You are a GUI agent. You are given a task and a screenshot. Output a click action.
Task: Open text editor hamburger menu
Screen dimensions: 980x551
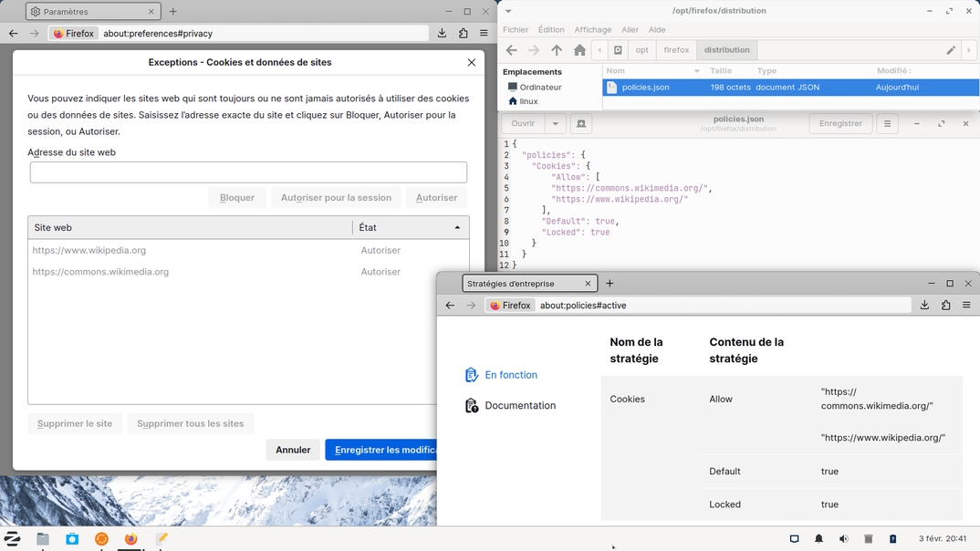pyautogui.click(x=887, y=124)
